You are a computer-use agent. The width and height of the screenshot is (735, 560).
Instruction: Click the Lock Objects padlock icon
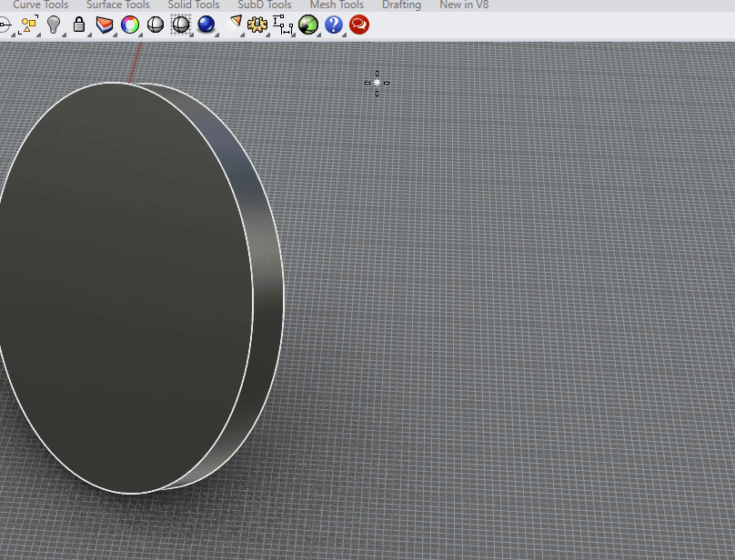[79, 25]
